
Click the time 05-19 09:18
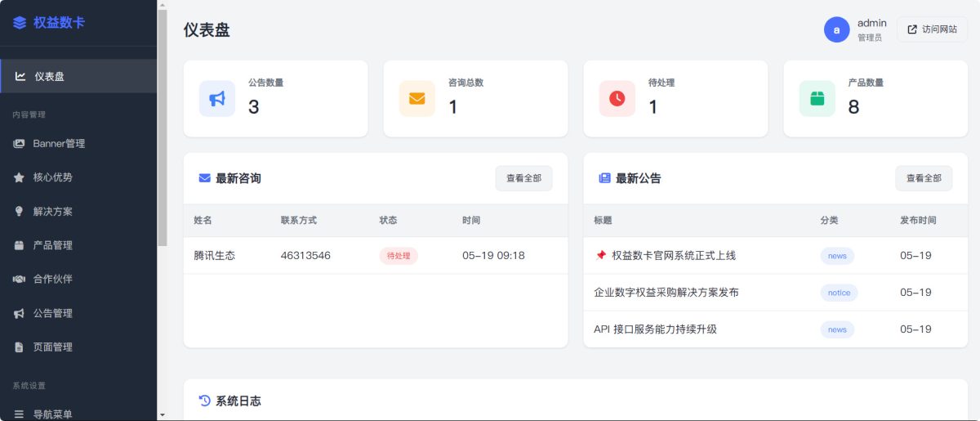point(493,256)
